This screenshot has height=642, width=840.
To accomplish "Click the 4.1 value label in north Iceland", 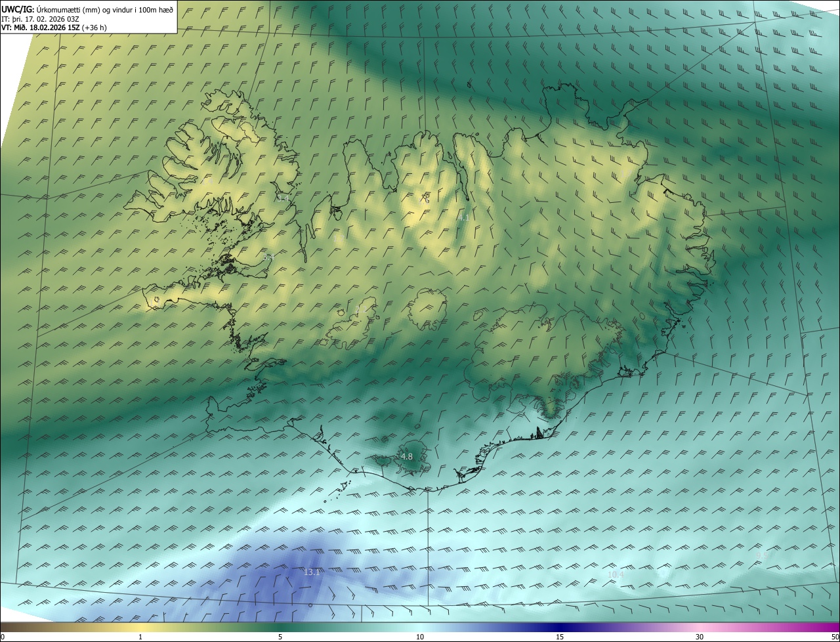I will pos(464,217).
